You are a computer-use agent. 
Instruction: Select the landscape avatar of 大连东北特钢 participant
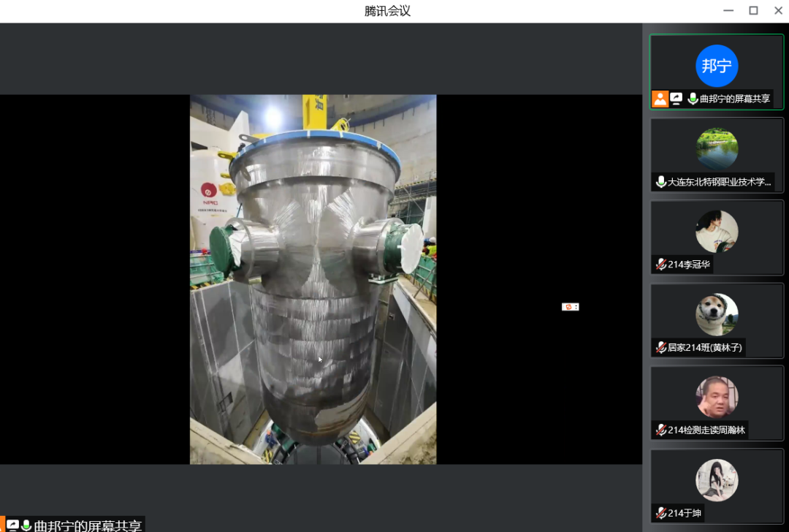(717, 149)
